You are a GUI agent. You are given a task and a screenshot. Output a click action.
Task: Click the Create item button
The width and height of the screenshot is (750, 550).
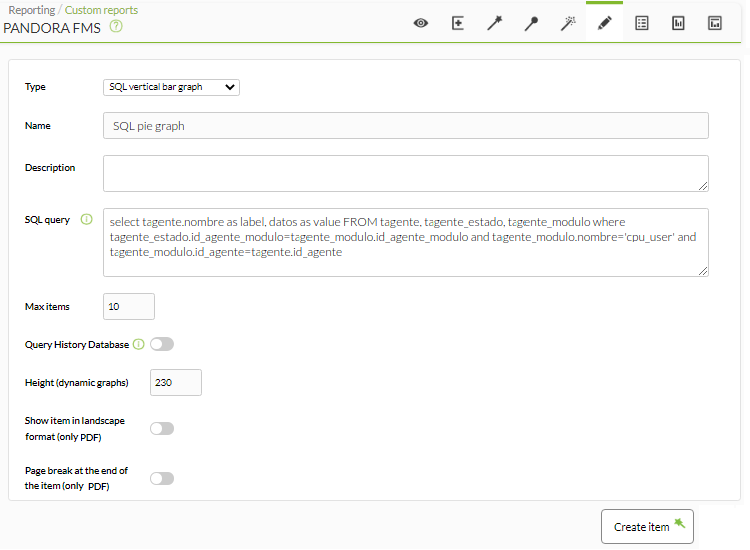pos(647,527)
